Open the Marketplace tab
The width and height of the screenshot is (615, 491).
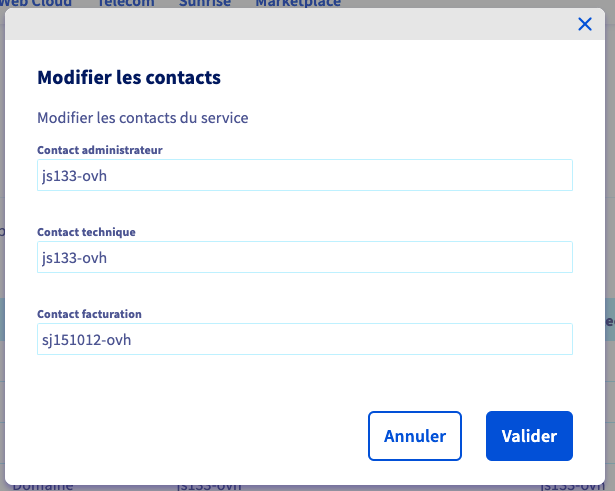297,4
